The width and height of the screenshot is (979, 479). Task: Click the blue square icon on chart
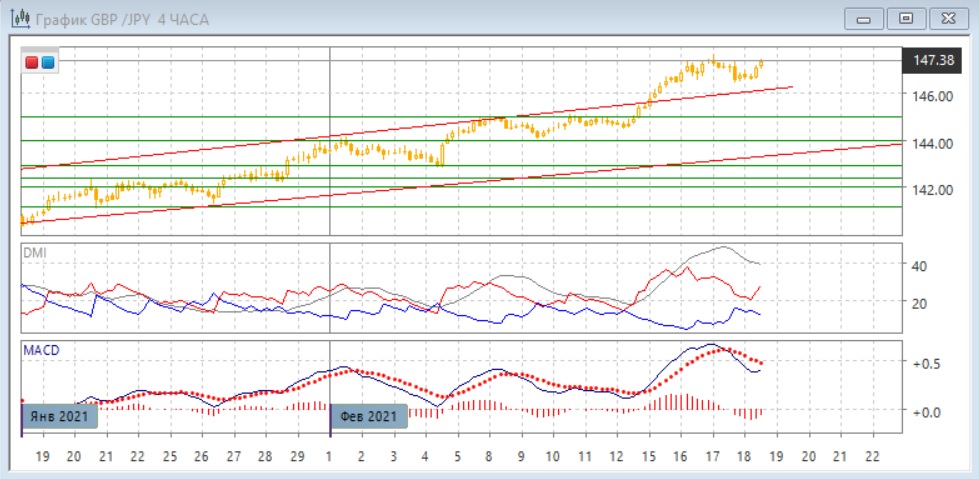point(47,62)
